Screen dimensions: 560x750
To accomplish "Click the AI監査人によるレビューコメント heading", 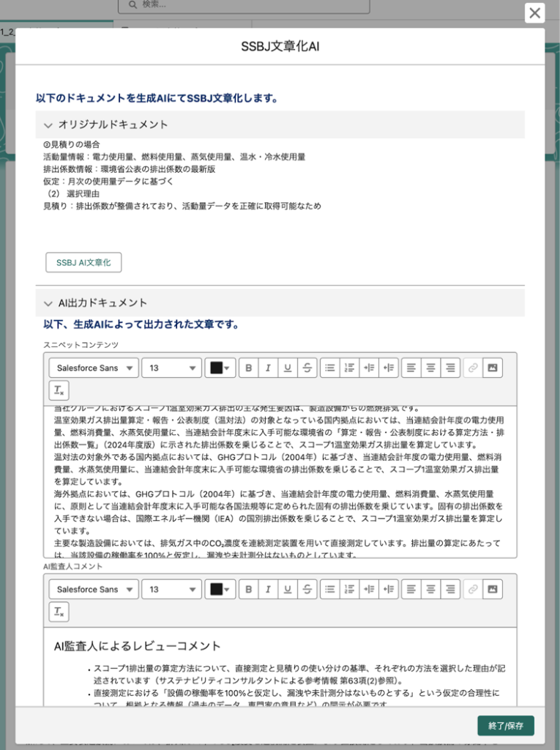I will click(137, 646).
